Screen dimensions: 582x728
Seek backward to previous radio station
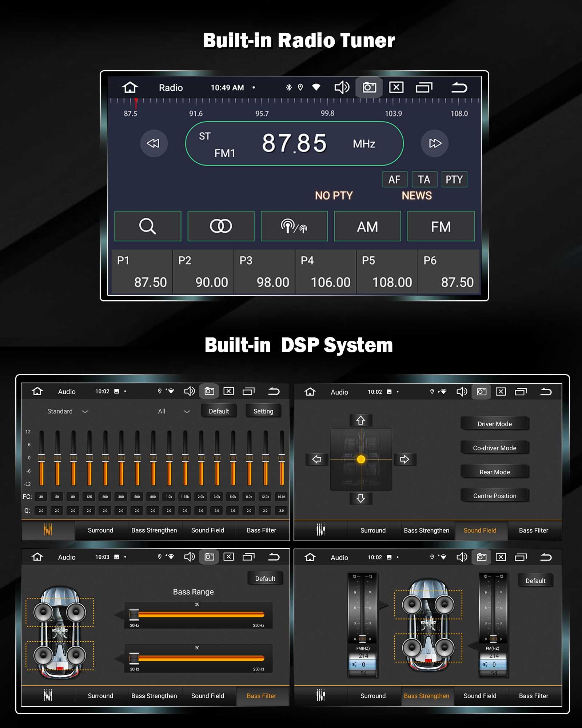point(154,143)
